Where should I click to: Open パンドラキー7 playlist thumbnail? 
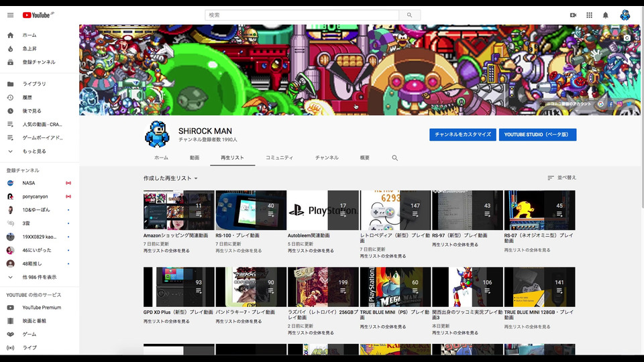coord(251,287)
